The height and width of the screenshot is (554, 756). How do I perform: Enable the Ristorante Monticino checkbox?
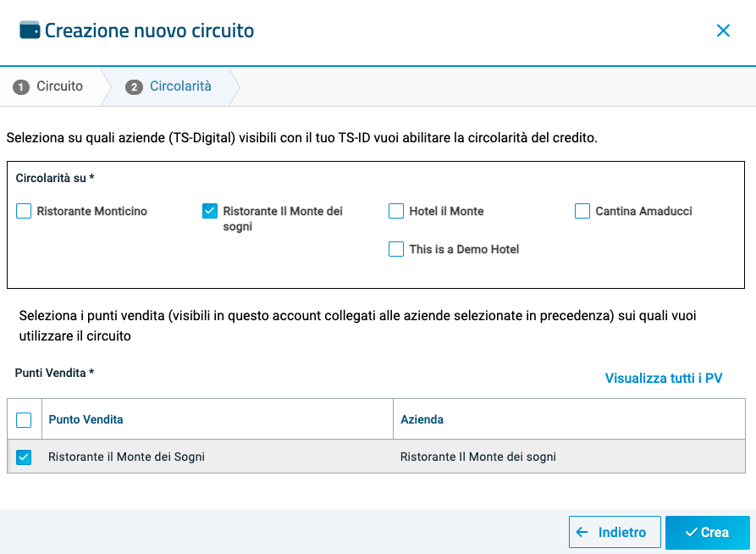[x=24, y=211]
